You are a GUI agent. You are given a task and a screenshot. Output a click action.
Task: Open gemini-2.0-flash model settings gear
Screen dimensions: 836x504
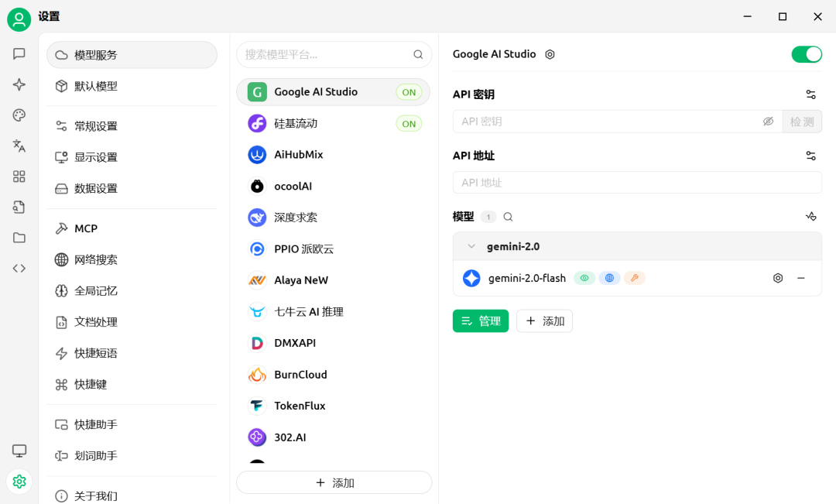(778, 279)
